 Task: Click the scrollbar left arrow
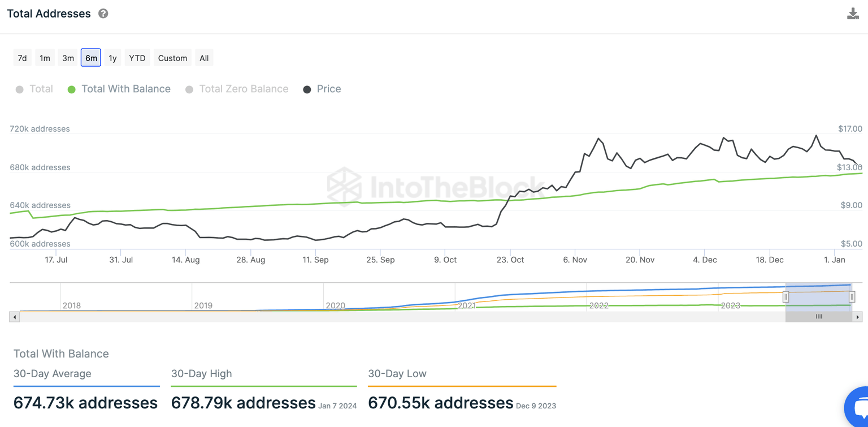(15, 317)
